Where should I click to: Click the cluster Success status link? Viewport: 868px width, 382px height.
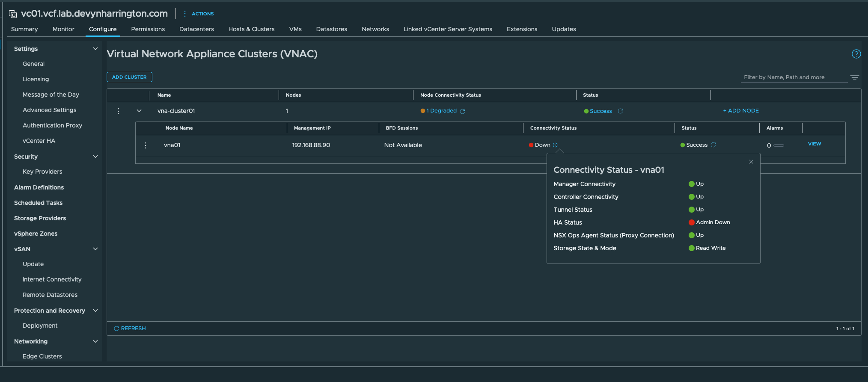(x=601, y=111)
